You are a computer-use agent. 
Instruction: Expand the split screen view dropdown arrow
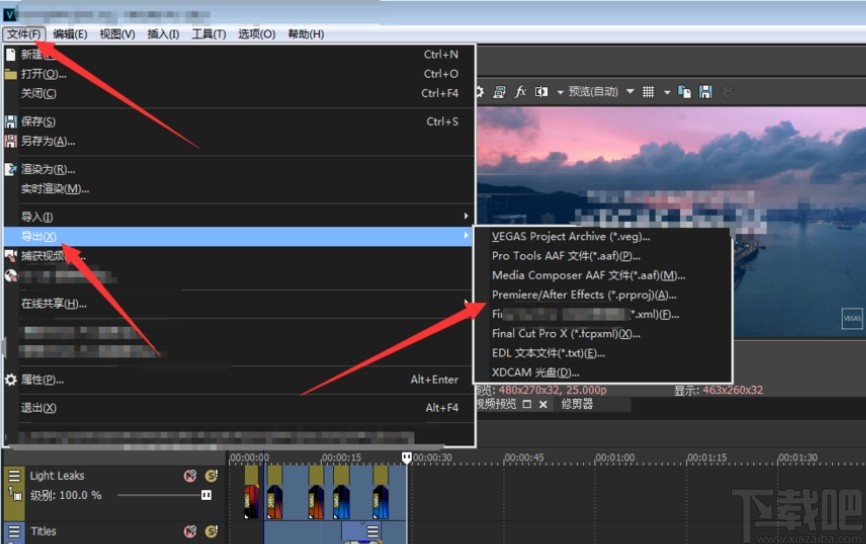[x=560, y=92]
